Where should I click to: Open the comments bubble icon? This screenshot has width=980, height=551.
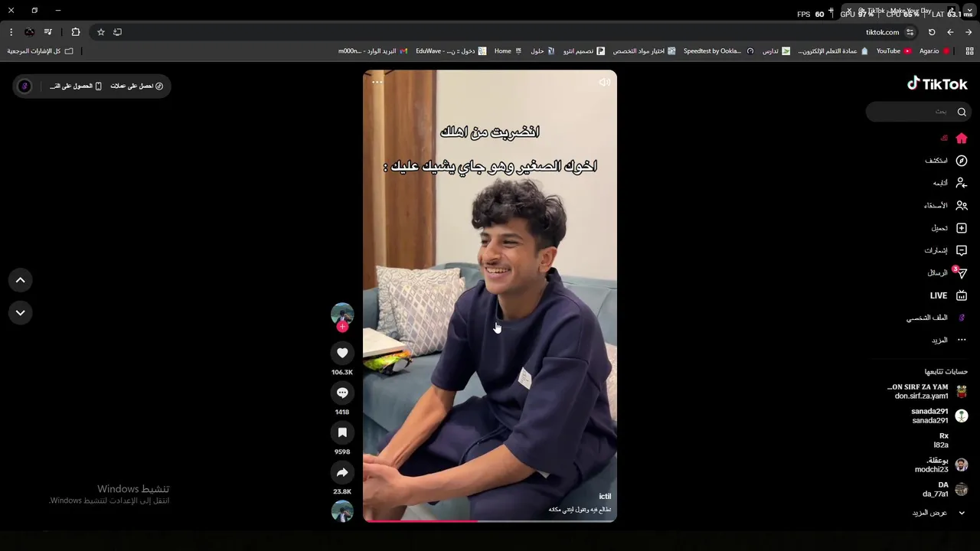342,393
